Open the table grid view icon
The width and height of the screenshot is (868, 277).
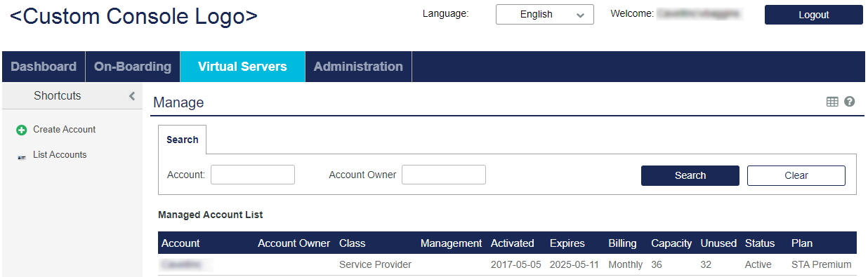832,102
